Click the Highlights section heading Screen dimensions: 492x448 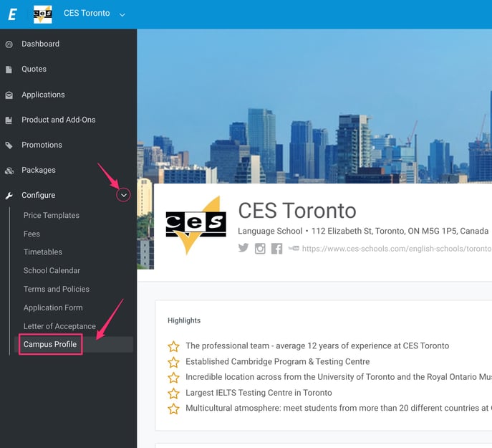(x=184, y=320)
